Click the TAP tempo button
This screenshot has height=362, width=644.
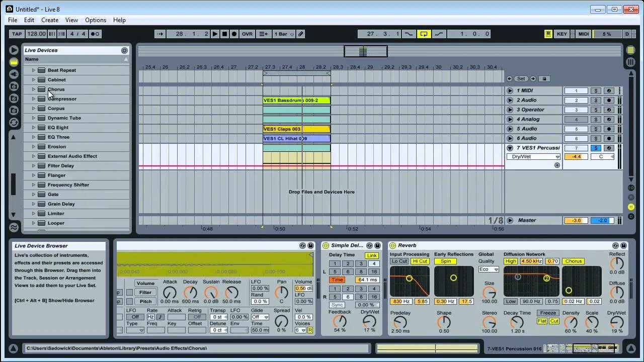point(17,34)
